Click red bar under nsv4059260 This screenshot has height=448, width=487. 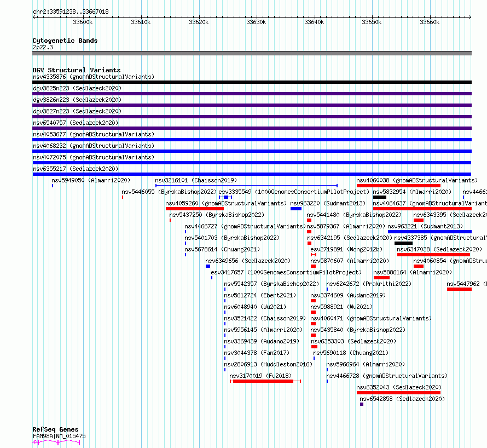click(195, 209)
